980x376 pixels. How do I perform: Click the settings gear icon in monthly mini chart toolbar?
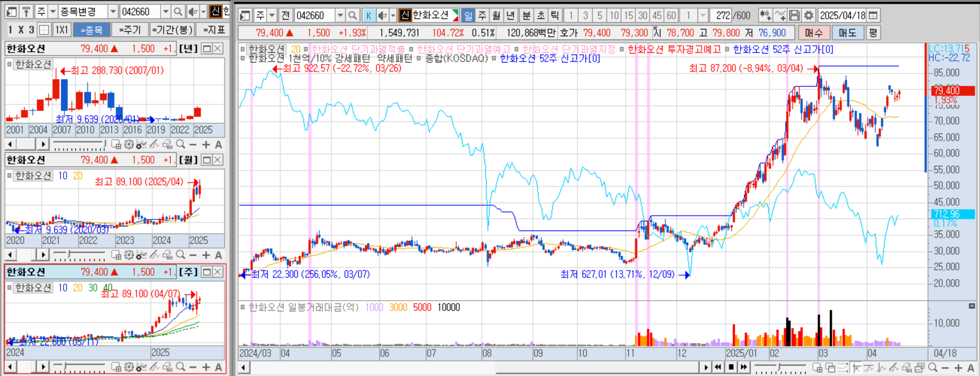[129, 255]
